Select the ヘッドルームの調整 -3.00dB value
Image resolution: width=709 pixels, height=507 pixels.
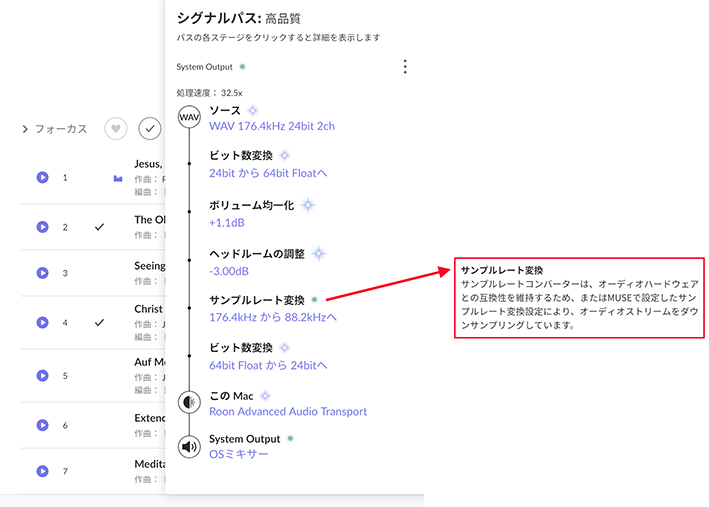coord(229,270)
